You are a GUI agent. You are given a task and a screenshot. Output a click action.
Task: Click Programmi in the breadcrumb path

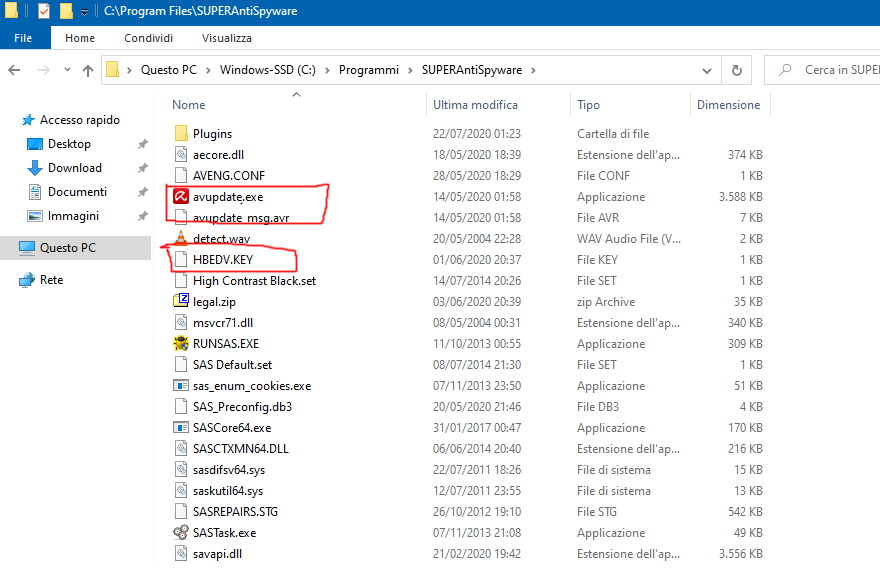click(x=369, y=70)
